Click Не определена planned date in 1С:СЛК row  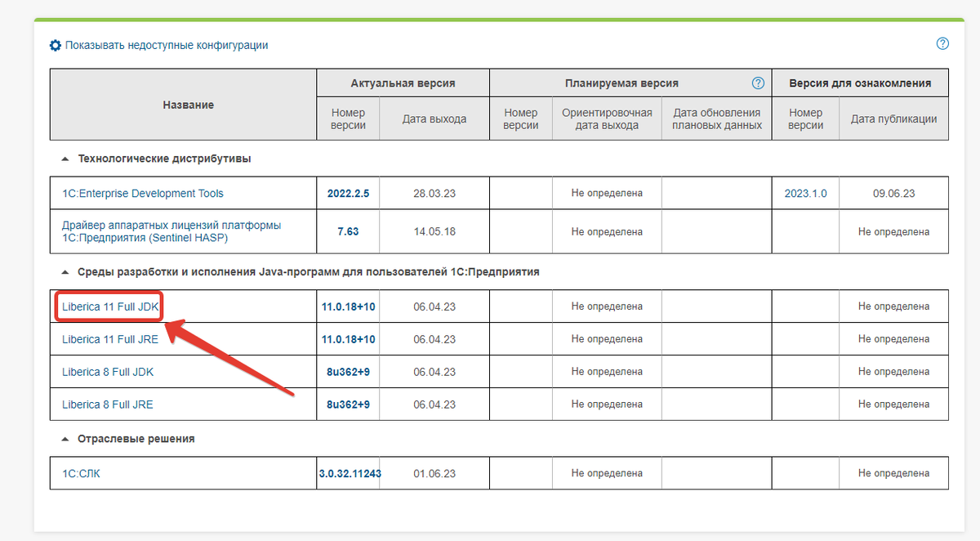(607, 473)
